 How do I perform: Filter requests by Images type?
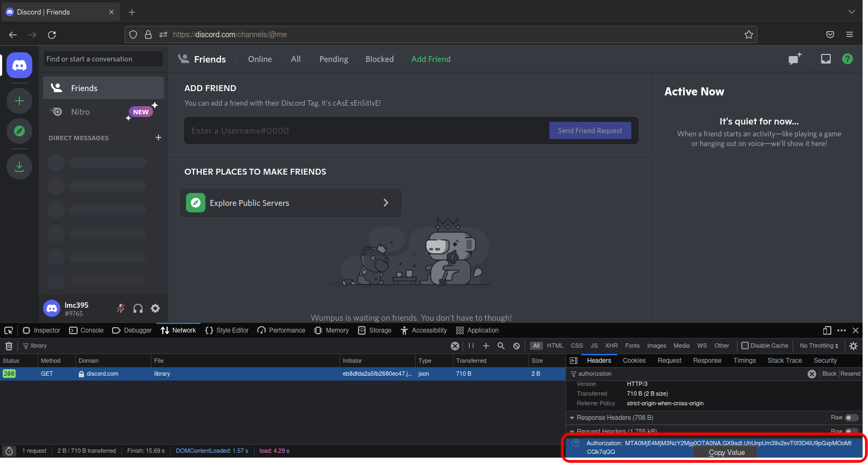tap(657, 346)
